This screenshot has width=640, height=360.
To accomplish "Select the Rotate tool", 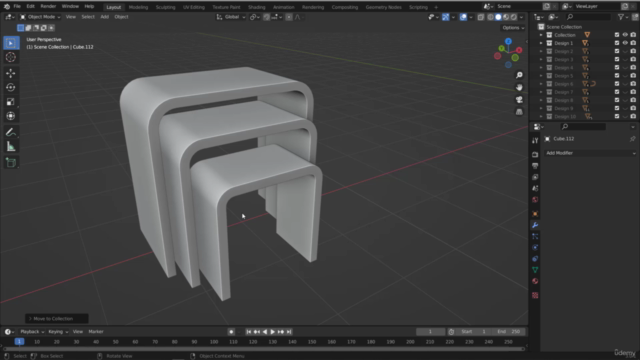I will (11, 87).
